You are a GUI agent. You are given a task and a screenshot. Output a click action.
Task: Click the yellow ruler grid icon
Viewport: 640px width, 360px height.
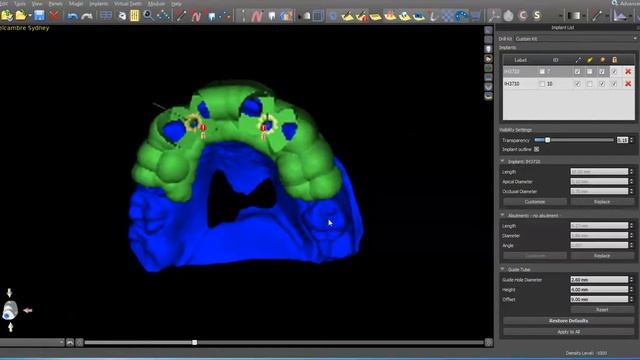[x=134, y=16]
